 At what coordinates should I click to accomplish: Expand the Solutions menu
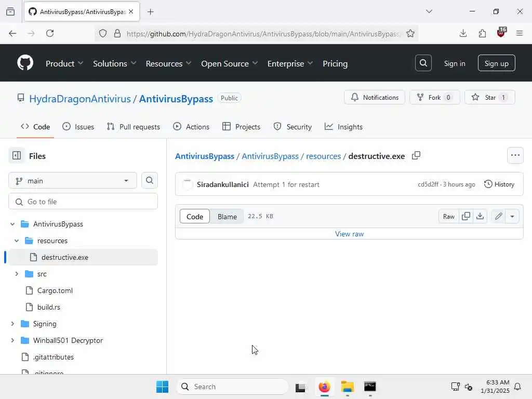115,63
